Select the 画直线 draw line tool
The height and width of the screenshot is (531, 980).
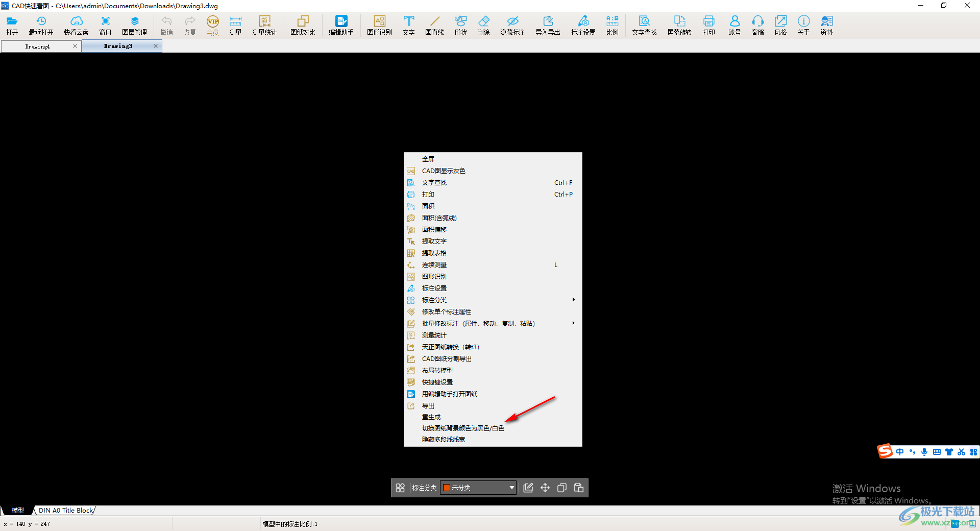click(x=434, y=25)
